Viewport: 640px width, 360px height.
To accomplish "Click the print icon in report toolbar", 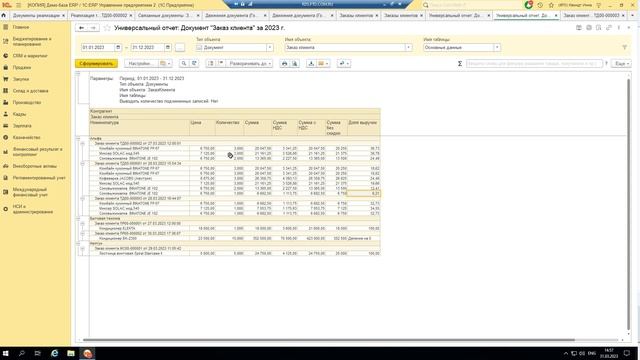I will (284, 64).
